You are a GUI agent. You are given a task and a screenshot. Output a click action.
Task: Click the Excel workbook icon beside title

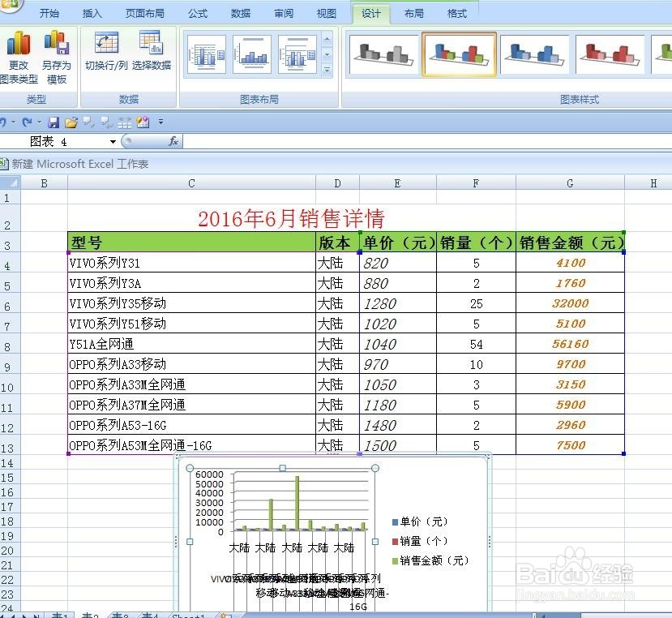[4, 163]
